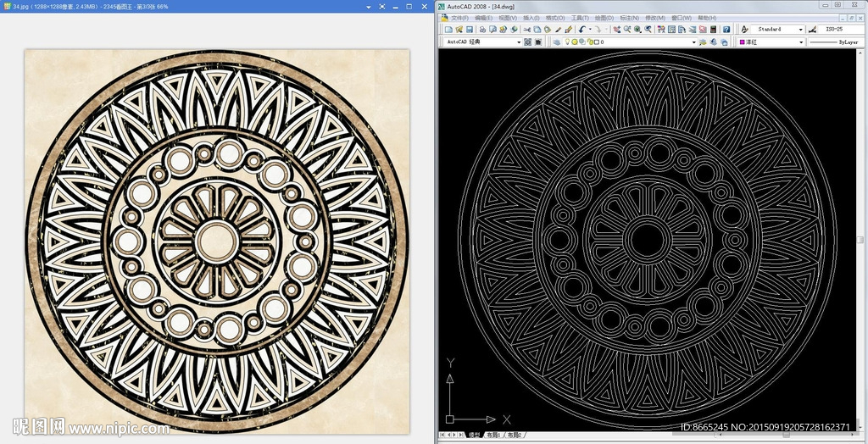Click the My Workspace icon
Image resolution: width=868 pixels, height=444 pixels.
538,42
